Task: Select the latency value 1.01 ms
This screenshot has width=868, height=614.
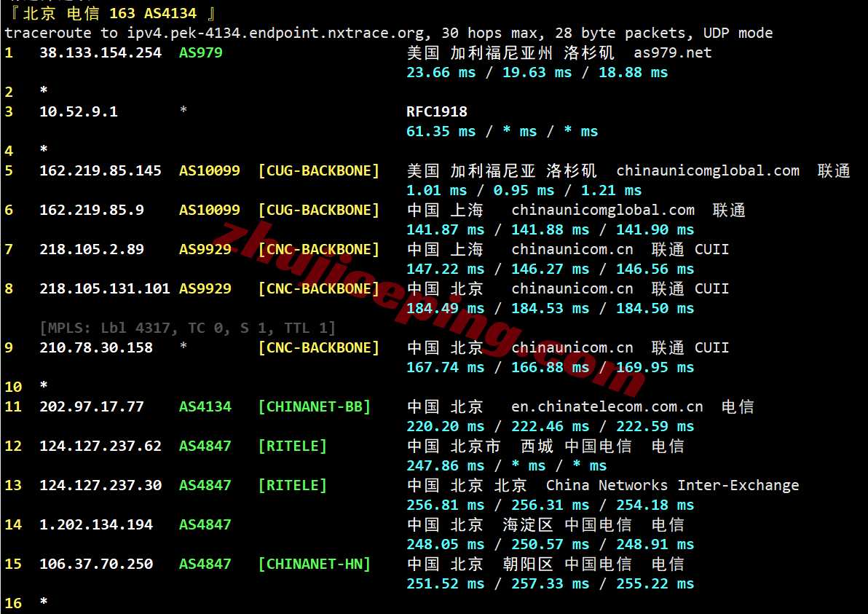Action: (436, 190)
